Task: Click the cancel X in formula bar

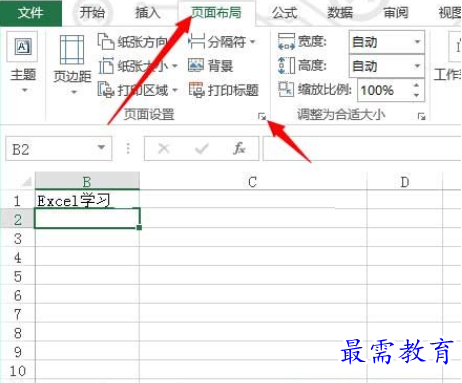Action: [x=164, y=148]
